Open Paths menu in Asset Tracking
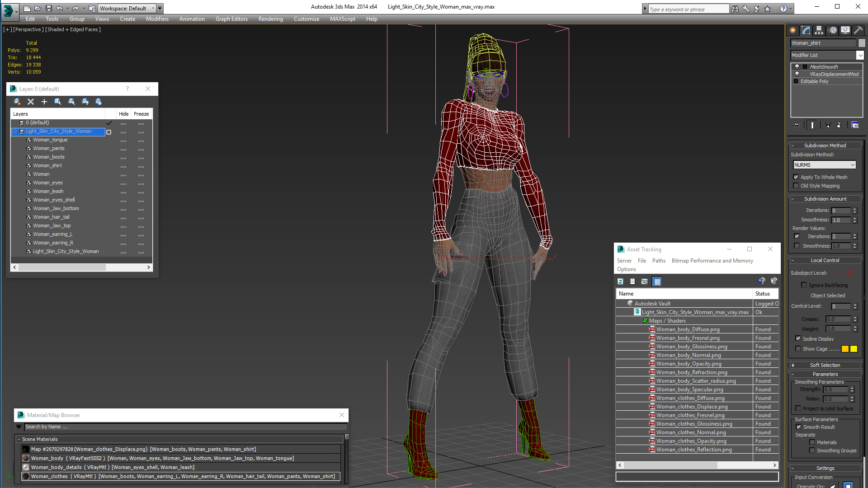The width and height of the screenshot is (868, 488). pos(659,261)
